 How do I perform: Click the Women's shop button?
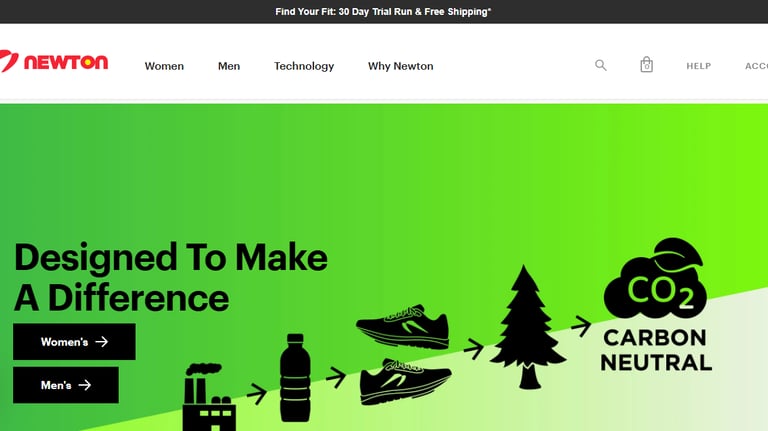74,341
